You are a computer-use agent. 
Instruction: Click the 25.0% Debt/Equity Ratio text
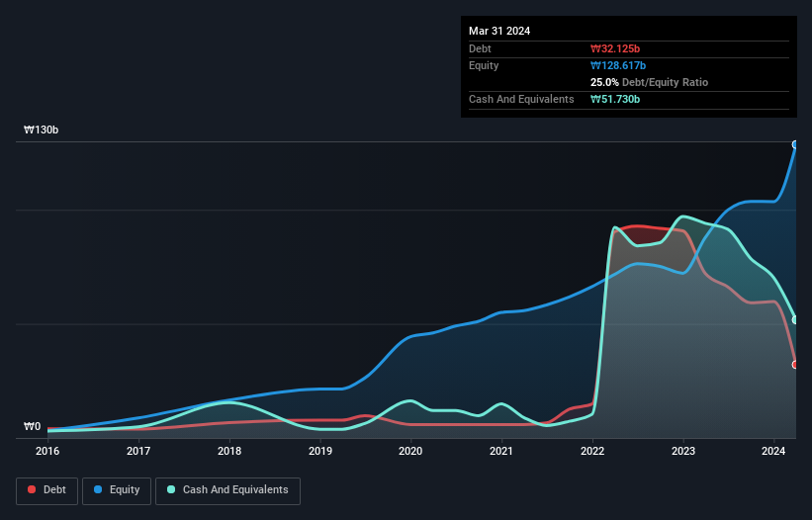click(x=649, y=82)
